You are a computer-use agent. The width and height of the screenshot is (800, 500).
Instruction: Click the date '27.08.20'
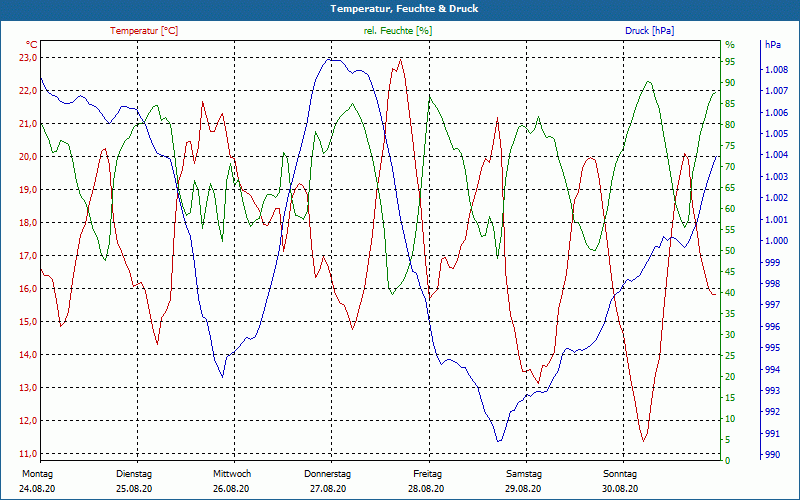(x=328, y=489)
